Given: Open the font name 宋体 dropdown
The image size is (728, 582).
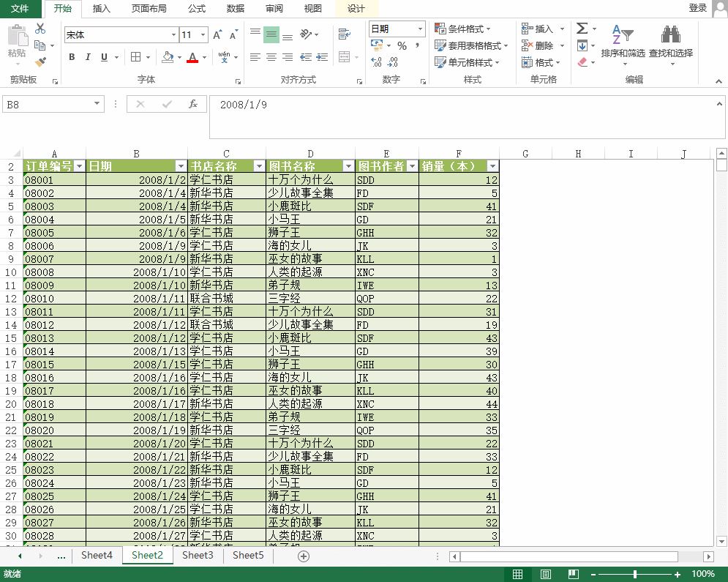Looking at the screenshot, I should tap(173, 35).
